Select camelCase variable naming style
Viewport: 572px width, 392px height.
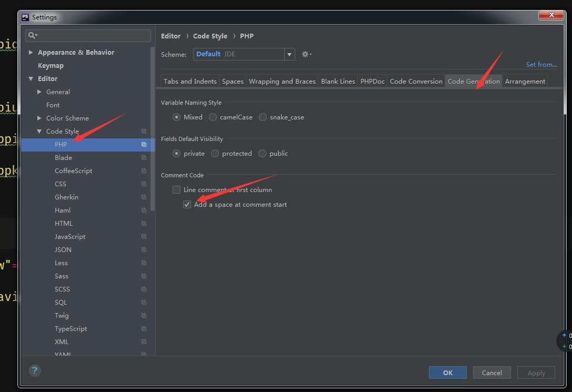tap(213, 117)
